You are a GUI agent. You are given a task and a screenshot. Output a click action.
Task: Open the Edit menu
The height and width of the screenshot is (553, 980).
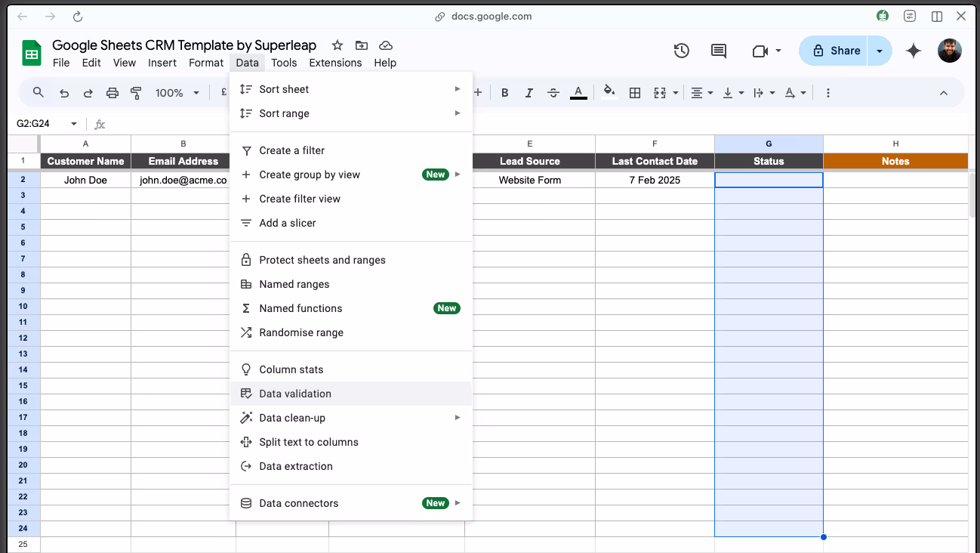tap(91, 63)
